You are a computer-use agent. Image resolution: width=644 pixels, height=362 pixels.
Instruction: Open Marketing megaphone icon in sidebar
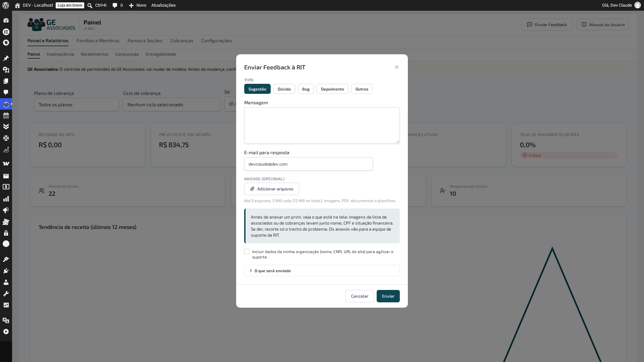tap(6, 210)
